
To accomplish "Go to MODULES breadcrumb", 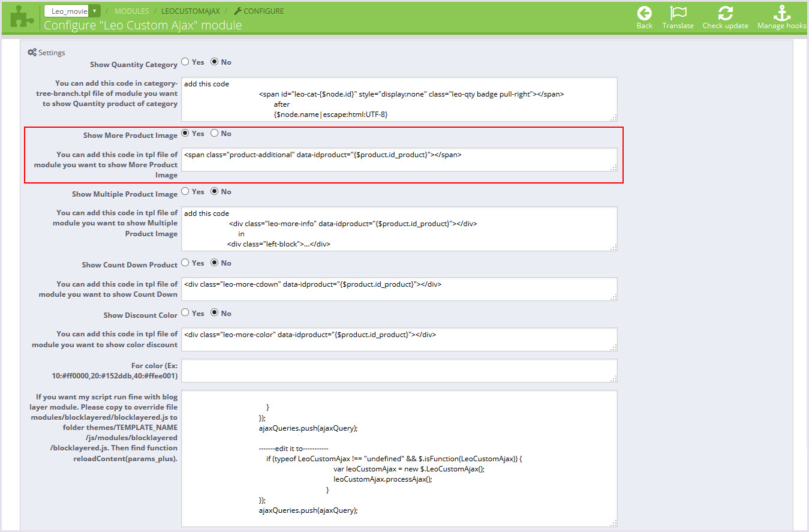I will click(132, 11).
